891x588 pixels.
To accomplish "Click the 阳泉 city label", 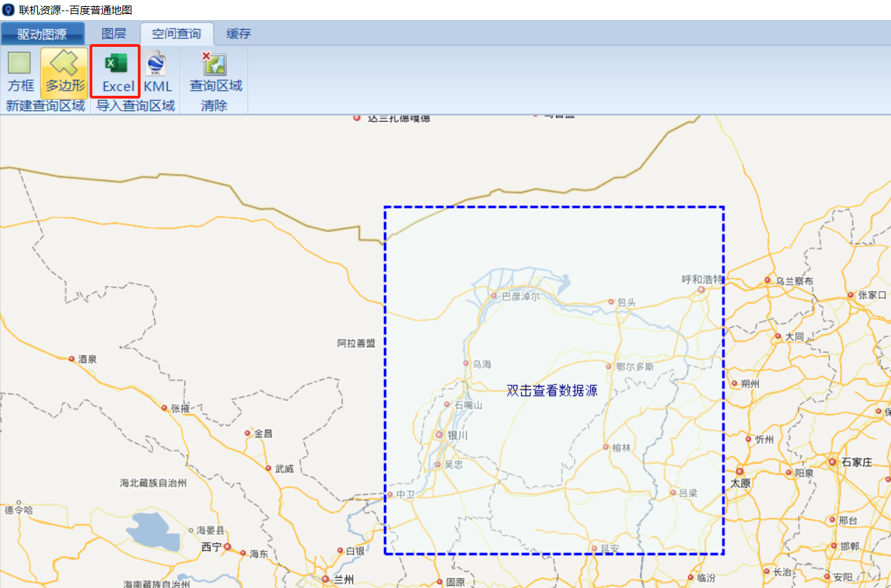I will tap(804, 473).
